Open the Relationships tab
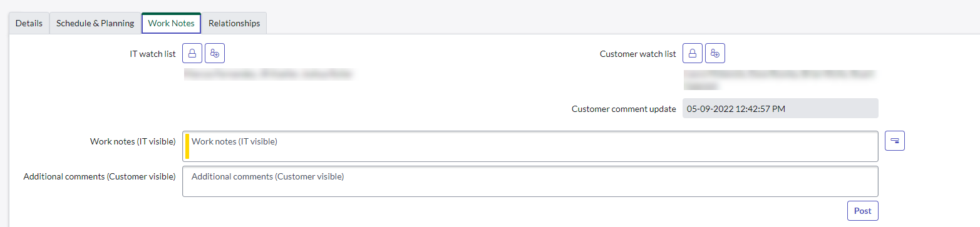 pos(234,23)
